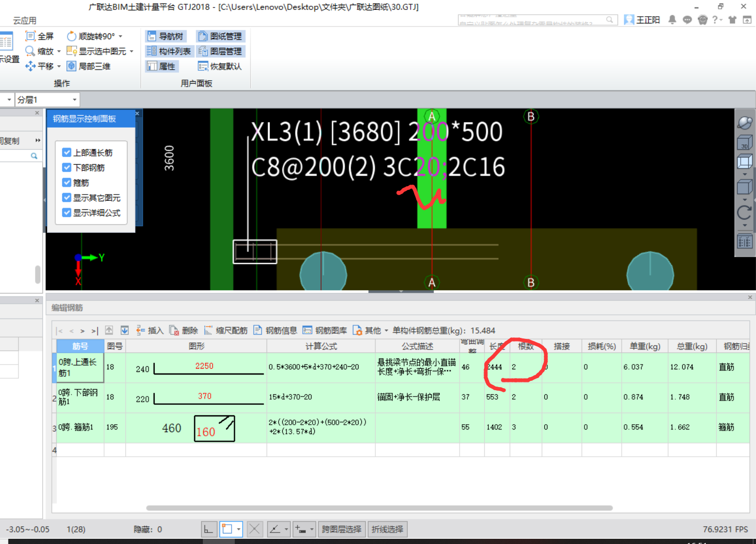
Task: Open 图层管理 layer management panel
Action: coord(220,51)
